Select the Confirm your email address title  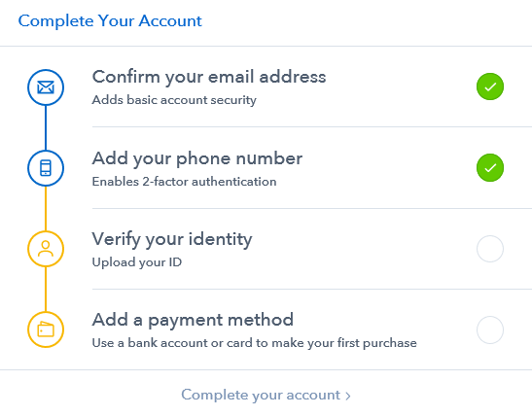209,77
